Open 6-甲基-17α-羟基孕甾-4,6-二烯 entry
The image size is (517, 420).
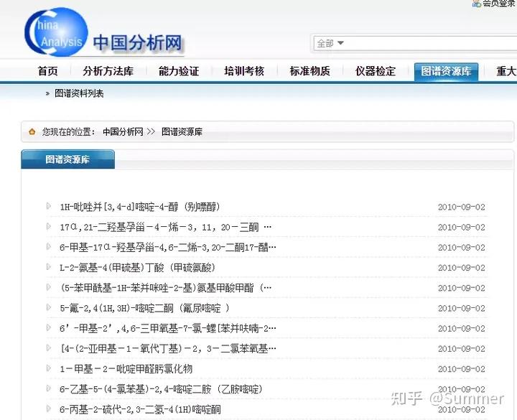[x=168, y=247]
